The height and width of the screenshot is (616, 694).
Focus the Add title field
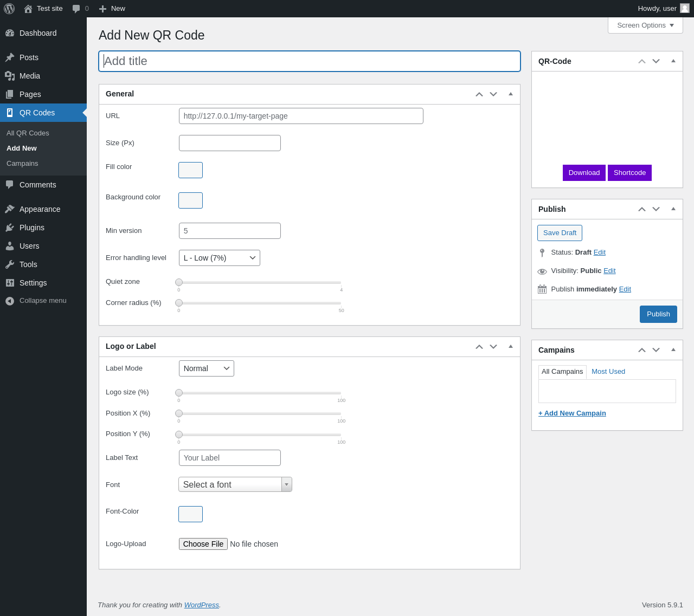[x=310, y=61]
